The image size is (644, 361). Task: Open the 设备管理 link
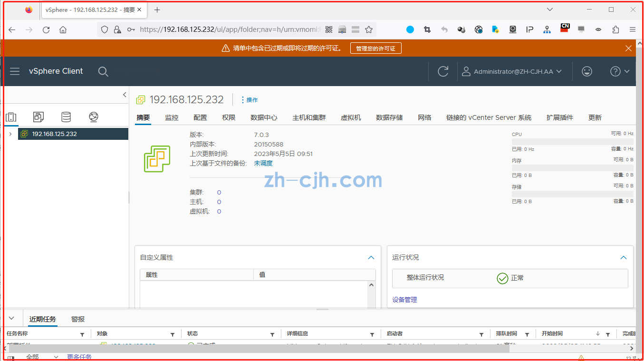(x=404, y=300)
